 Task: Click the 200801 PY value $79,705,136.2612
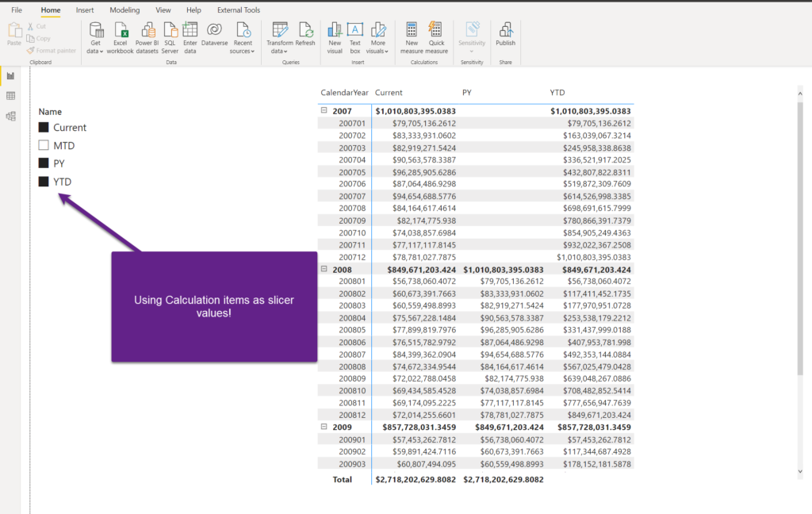tap(511, 282)
